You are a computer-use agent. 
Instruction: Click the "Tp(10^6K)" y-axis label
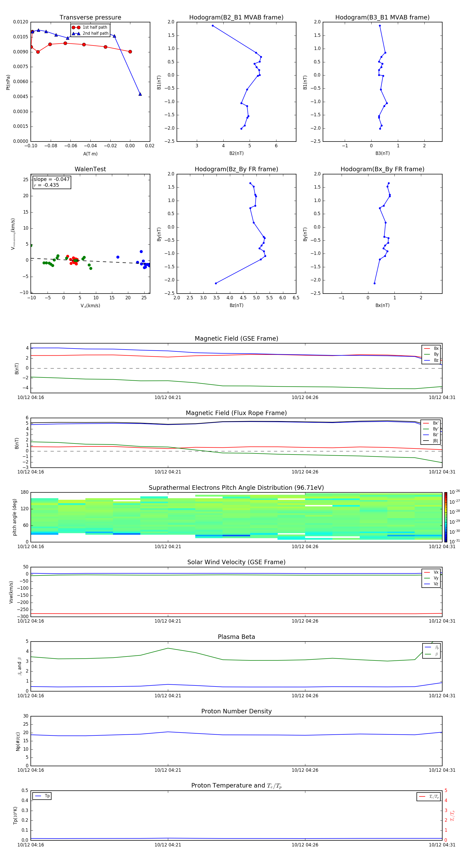15,815
